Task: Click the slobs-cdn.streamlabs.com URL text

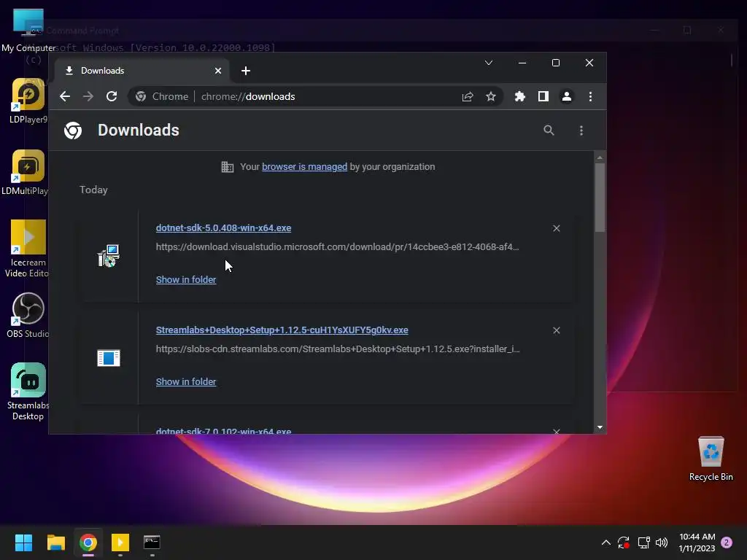Action: [x=338, y=349]
